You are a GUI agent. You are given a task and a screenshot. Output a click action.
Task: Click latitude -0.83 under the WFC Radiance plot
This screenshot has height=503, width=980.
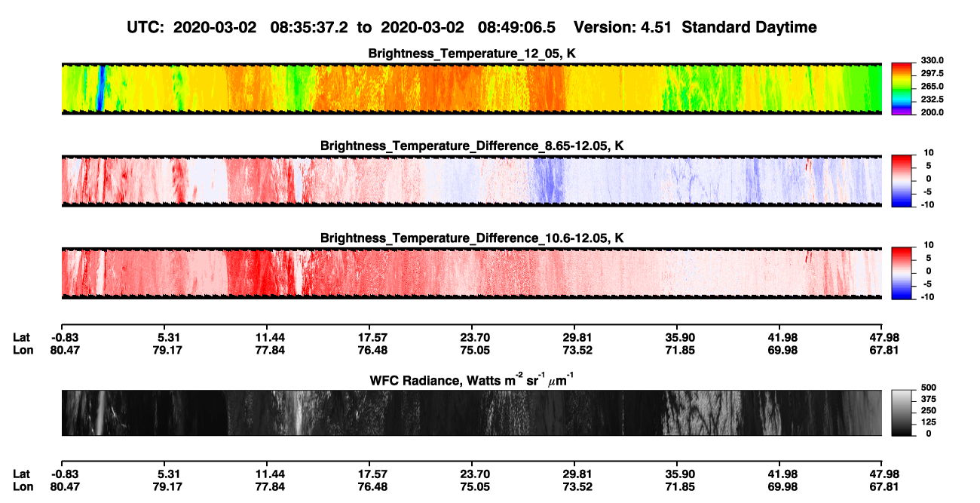(x=66, y=474)
